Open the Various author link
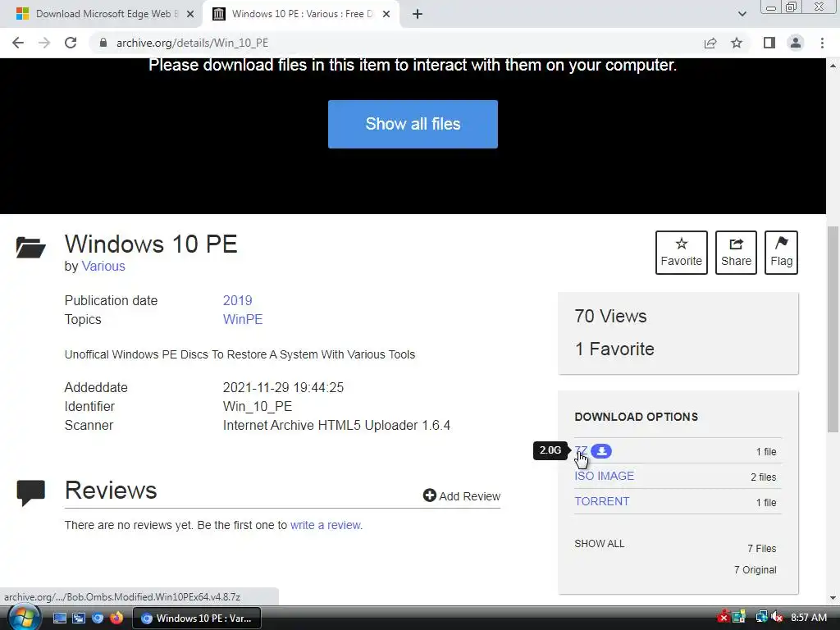 (103, 267)
